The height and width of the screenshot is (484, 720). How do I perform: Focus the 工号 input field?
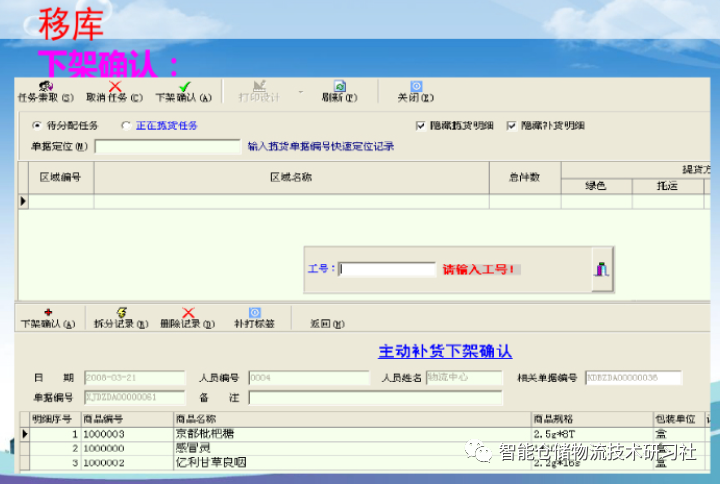click(387, 269)
